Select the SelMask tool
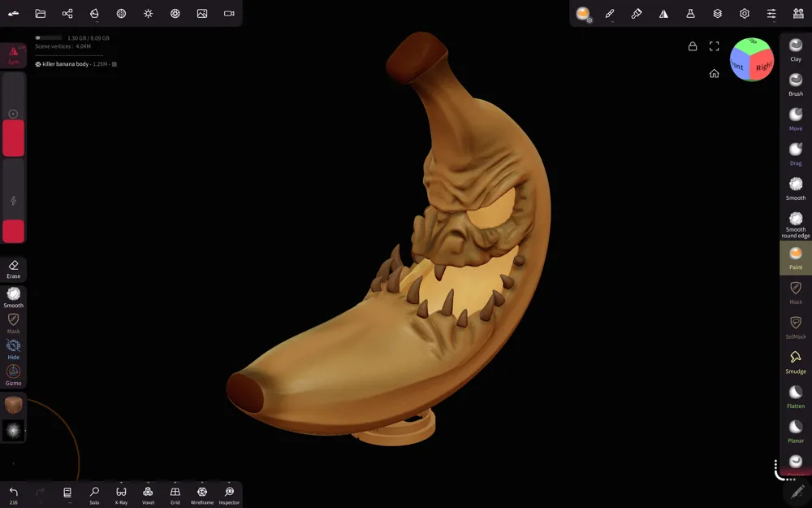This screenshot has width=812, height=508. point(796,327)
